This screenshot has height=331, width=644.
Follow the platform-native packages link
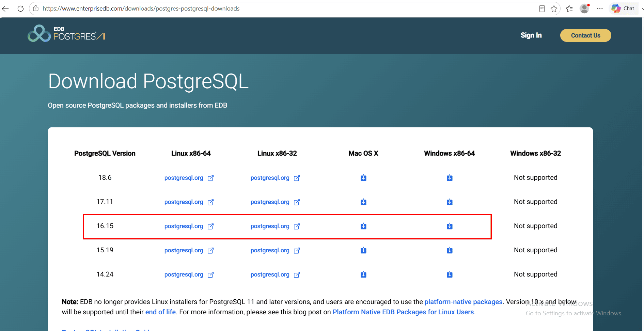pyautogui.click(x=463, y=302)
